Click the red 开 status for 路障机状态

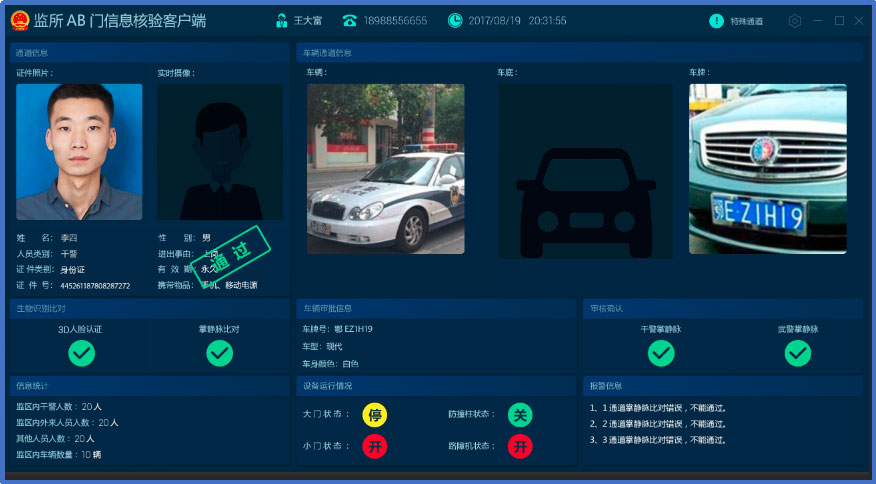point(520,446)
